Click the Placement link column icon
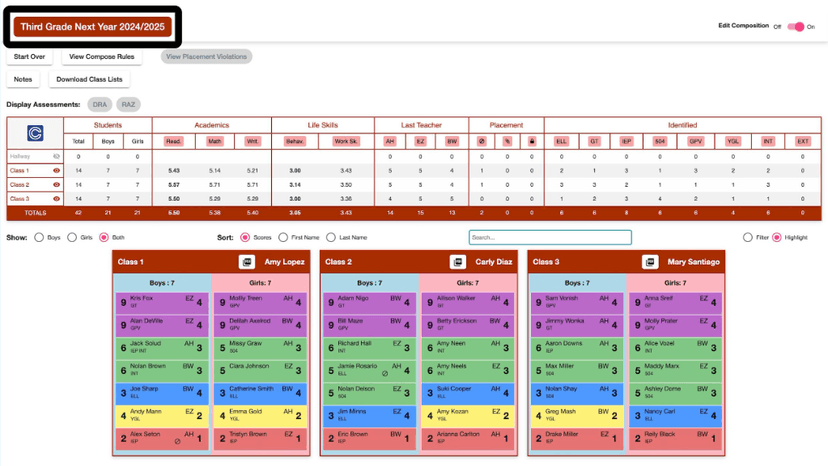The height and width of the screenshot is (466, 828). pos(507,141)
